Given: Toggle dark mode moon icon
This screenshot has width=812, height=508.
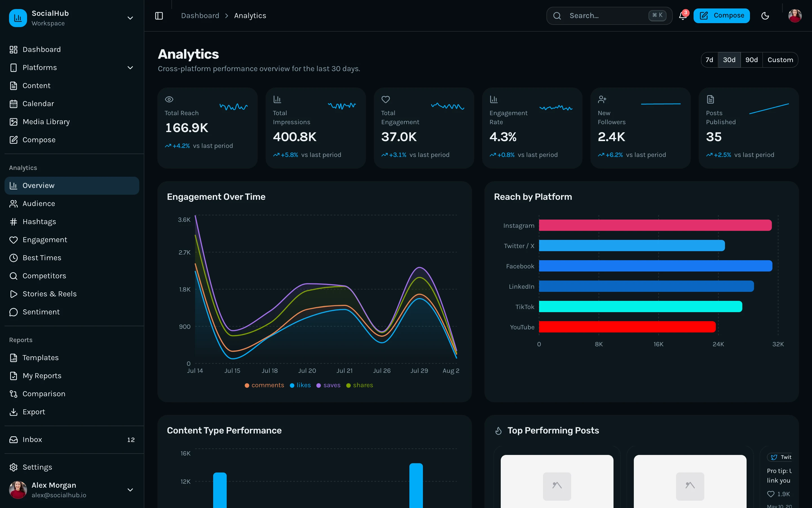Looking at the screenshot, I should coord(765,16).
